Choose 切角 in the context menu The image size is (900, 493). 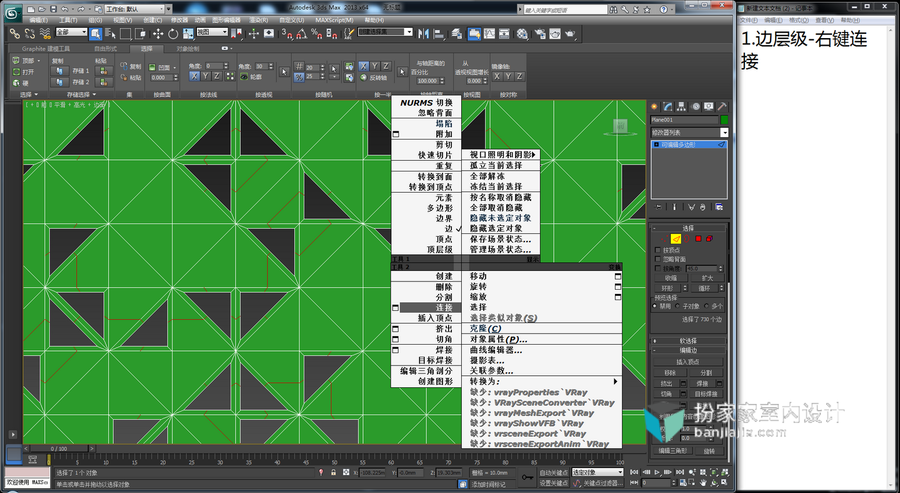(444, 339)
